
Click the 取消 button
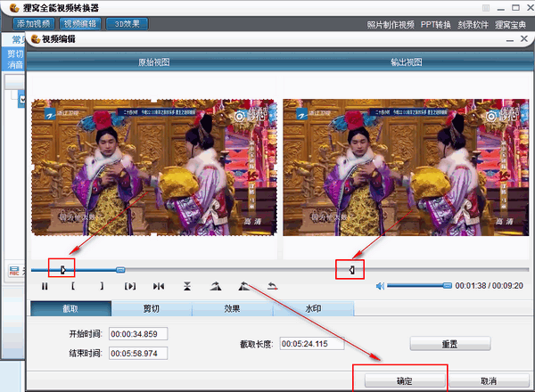pyautogui.click(x=489, y=380)
